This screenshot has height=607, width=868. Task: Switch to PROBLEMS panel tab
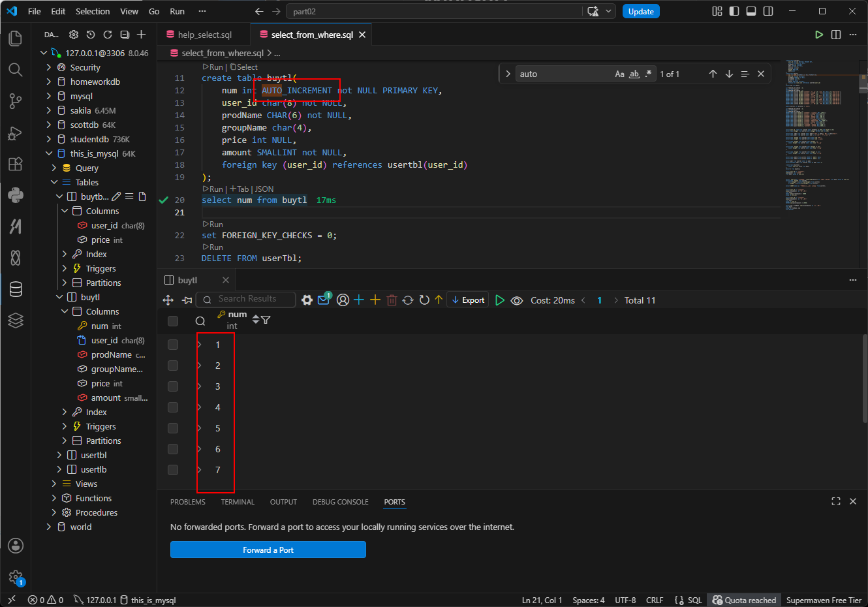(188, 502)
